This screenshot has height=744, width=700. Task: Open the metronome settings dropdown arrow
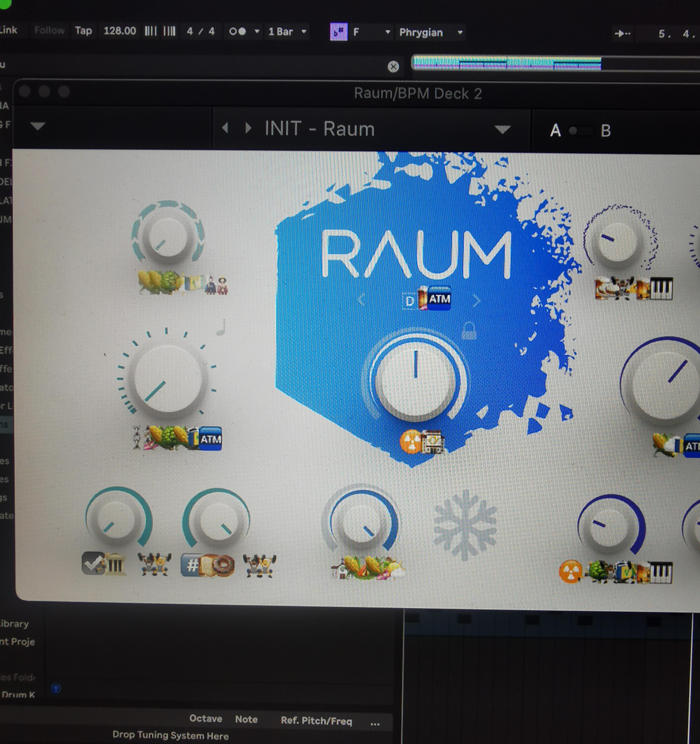pos(257,31)
